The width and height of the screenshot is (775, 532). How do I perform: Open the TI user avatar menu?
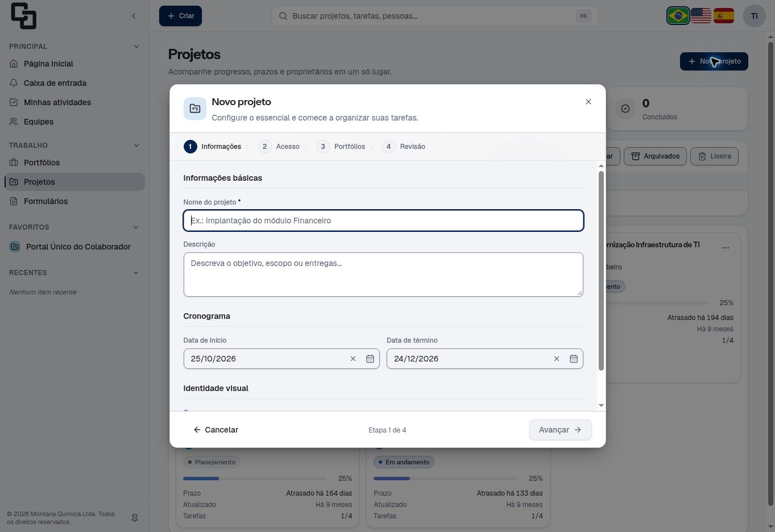(755, 16)
